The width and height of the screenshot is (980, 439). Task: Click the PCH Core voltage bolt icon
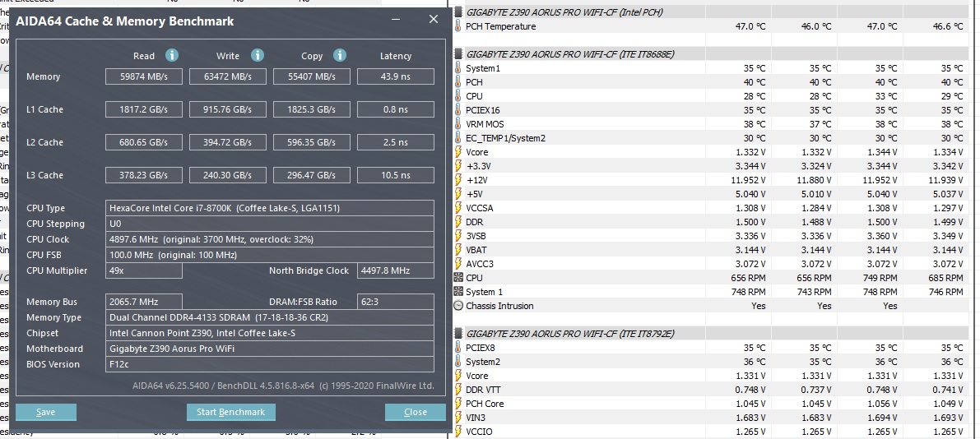(458, 404)
